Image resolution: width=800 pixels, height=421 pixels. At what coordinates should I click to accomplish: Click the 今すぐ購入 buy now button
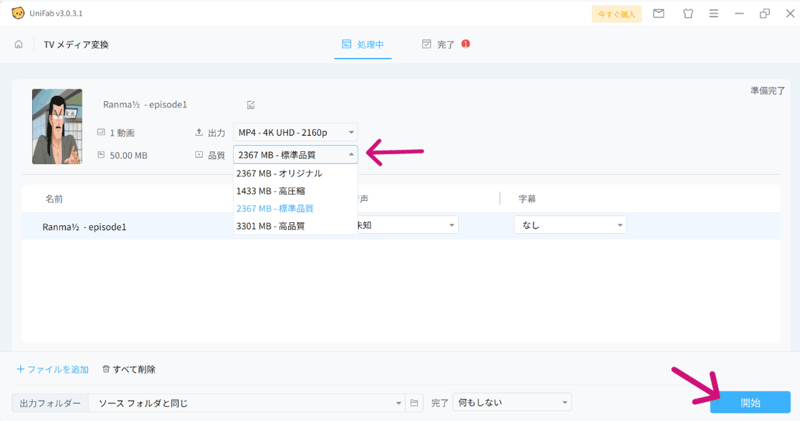tap(616, 14)
